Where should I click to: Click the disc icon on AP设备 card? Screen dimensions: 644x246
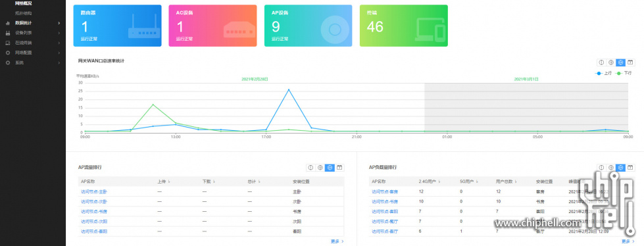[x=335, y=30]
